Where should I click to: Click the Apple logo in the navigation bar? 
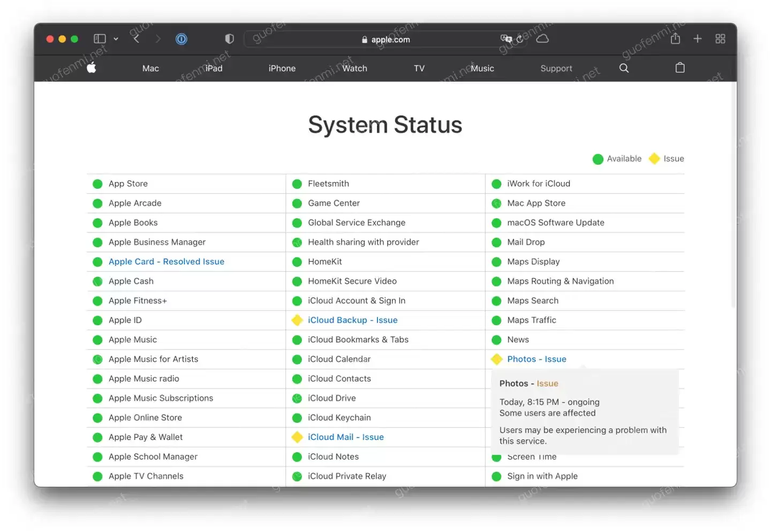tap(92, 68)
